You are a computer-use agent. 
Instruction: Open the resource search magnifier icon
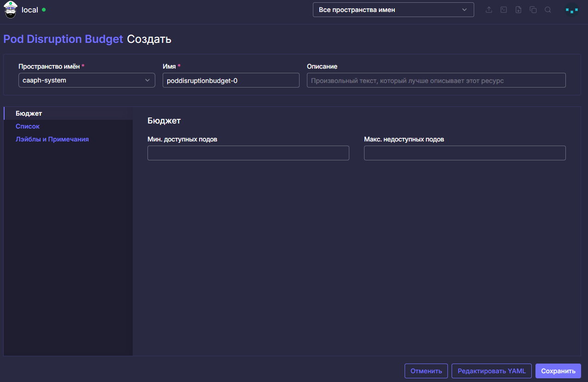(x=548, y=10)
